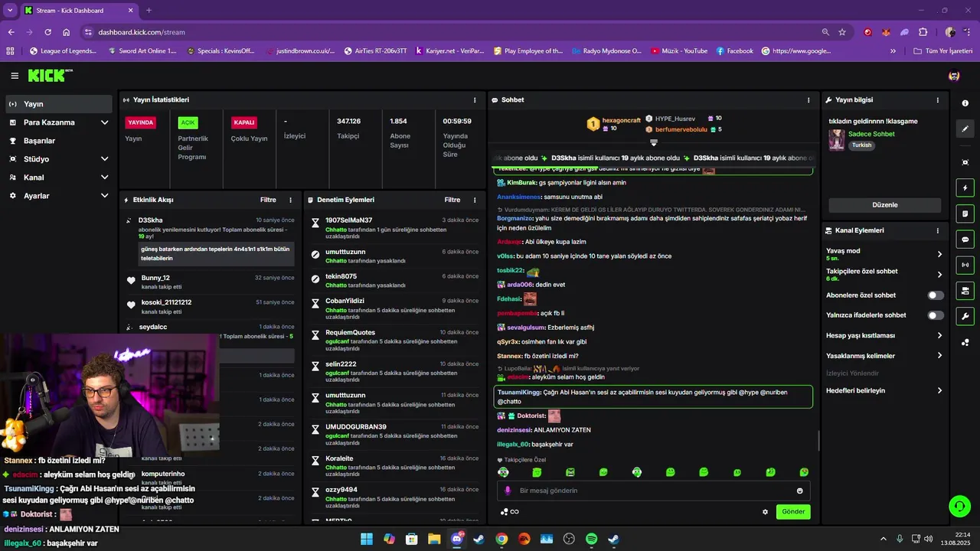Open Takipçilere özel sohbet settings arrow

939,275
